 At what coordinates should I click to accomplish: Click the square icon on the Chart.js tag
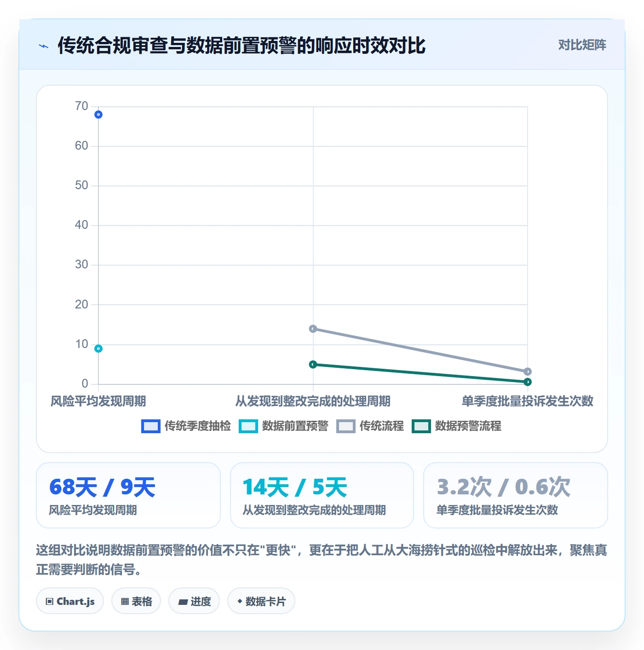pyautogui.click(x=50, y=602)
